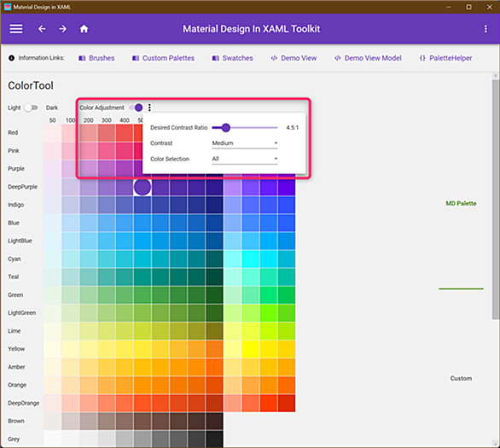Click the LightGreen row label
500x448 pixels.
pos(21,313)
